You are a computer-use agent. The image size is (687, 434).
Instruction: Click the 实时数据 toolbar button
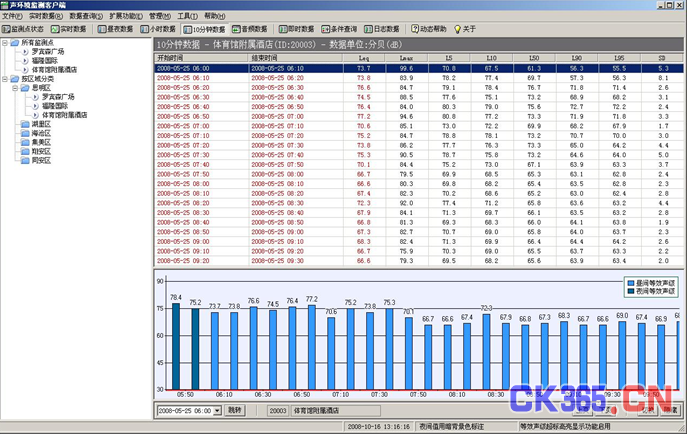[x=68, y=29]
